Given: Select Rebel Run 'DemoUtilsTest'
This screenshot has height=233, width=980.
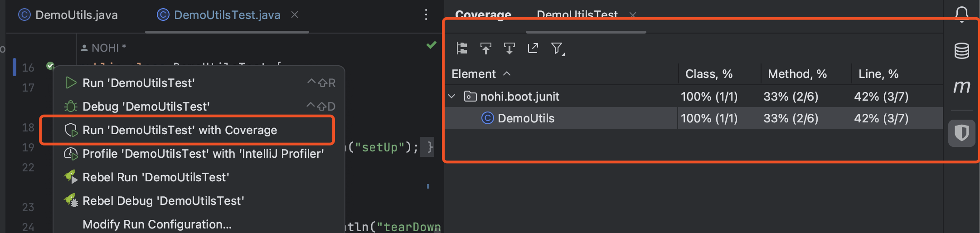Looking at the screenshot, I should pos(199,177).
